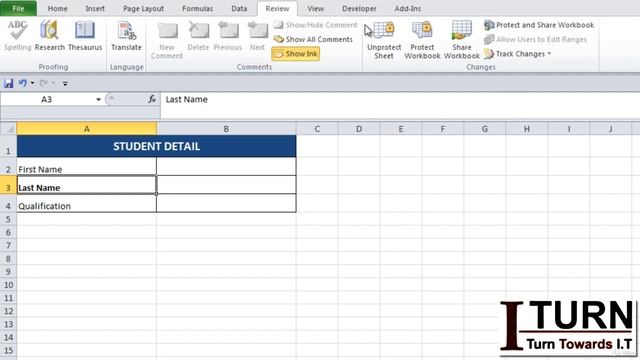
Task: Click empty cell B2 next to First Name
Action: point(227,167)
